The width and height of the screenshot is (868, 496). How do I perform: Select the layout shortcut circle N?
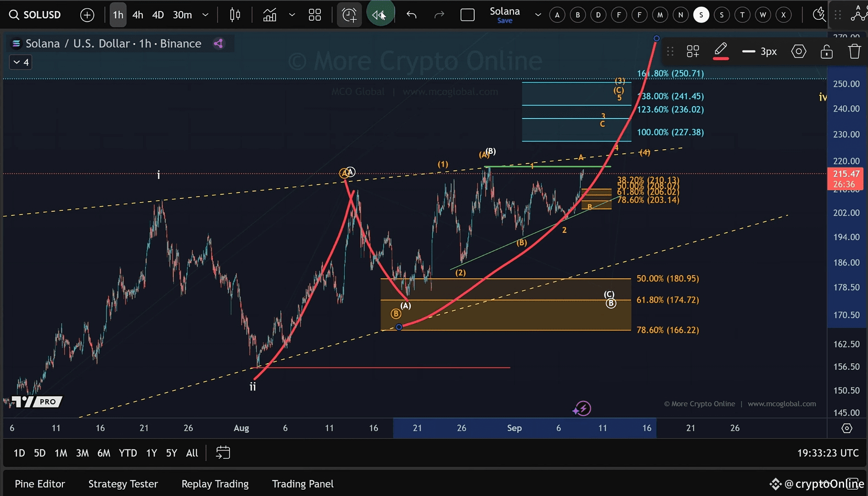tap(681, 15)
